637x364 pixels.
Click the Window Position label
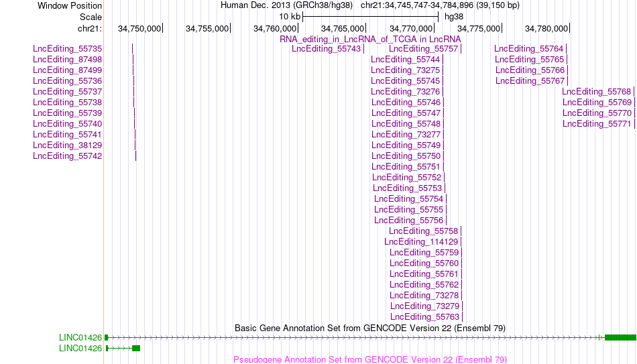coord(70,5)
